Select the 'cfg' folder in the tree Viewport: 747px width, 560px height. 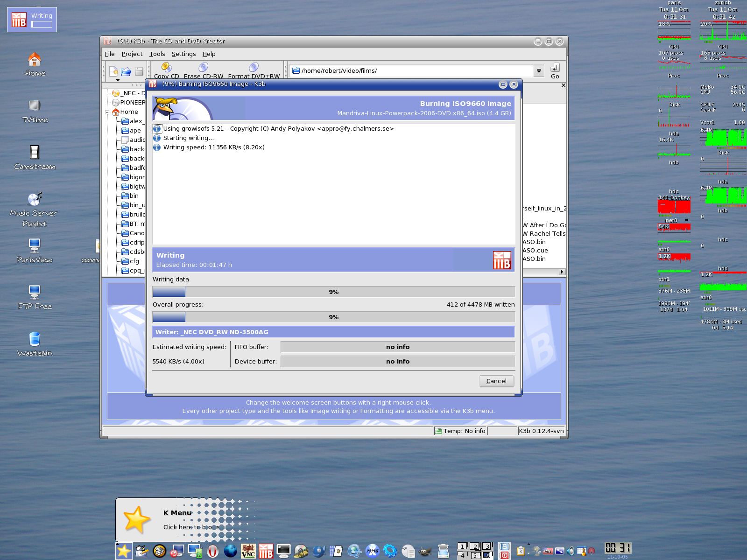[130, 261]
